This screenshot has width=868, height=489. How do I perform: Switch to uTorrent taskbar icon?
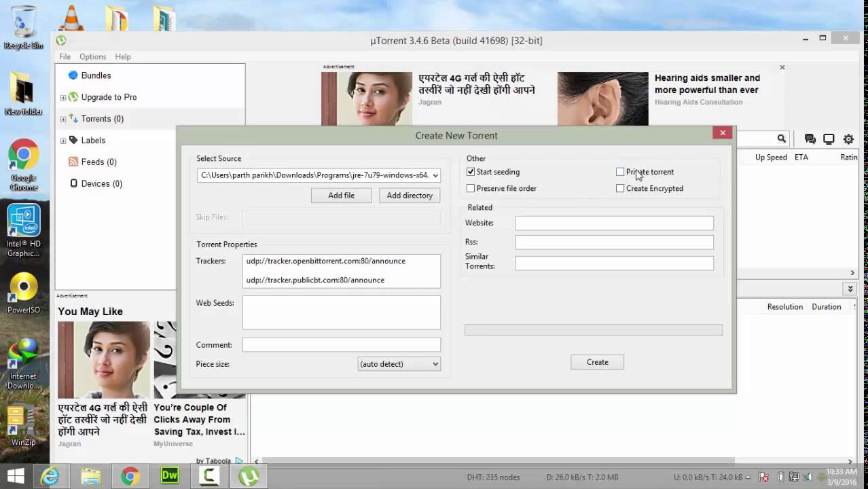pyautogui.click(x=248, y=476)
